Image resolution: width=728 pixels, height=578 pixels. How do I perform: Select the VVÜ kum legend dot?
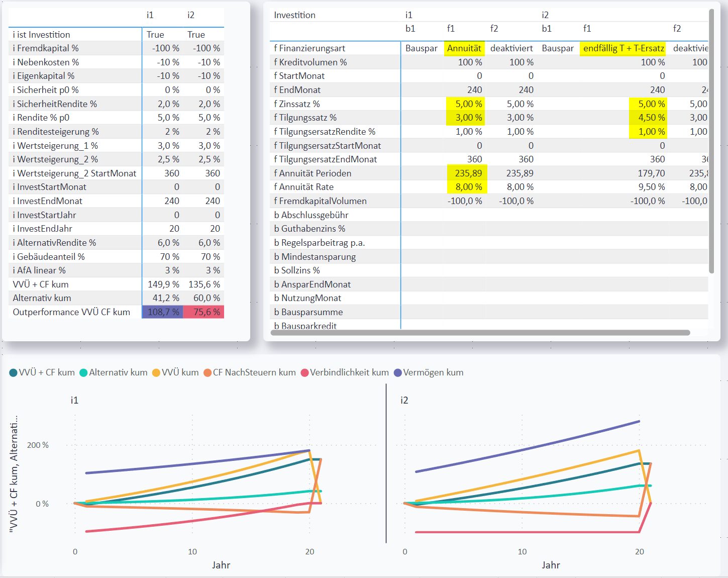[156, 373]
